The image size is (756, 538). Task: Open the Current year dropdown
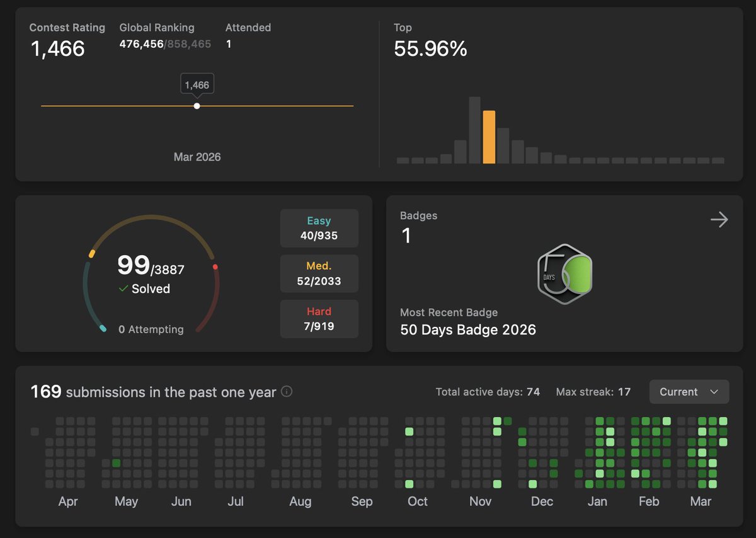pos(689,392)
